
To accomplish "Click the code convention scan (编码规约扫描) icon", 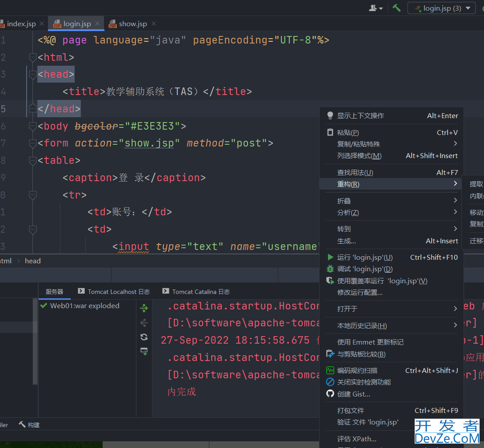I will (x=330, y=370).
